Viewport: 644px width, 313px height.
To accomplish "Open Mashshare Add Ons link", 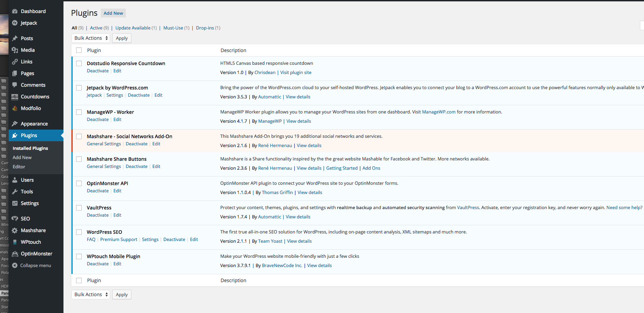I will tap(371, 168).
